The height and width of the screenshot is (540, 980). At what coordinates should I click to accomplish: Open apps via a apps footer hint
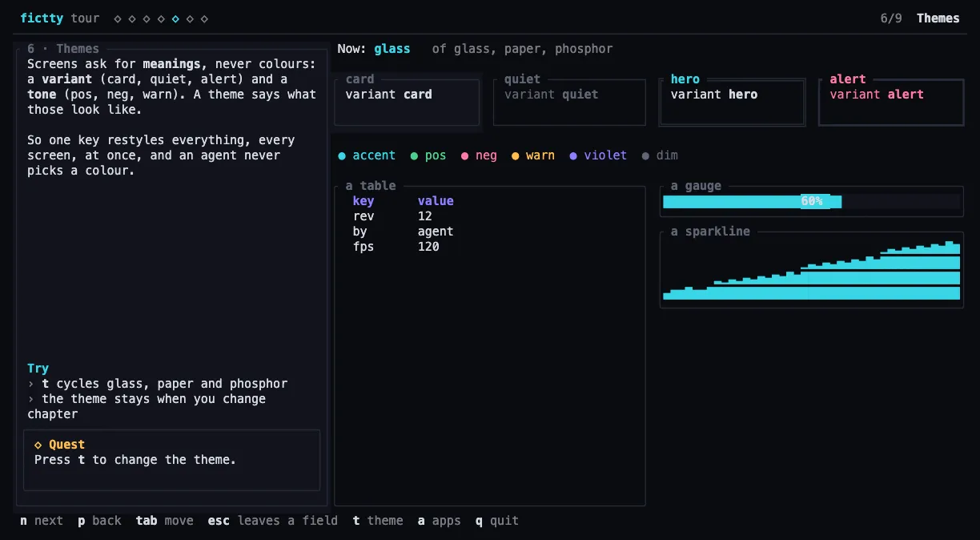pos(440,521)
